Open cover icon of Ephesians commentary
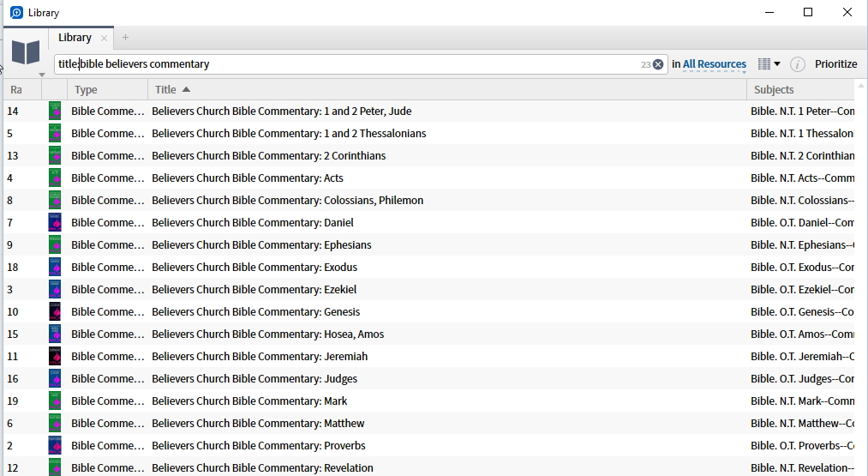This screenshot has height=476, width=868. point(55,245)
